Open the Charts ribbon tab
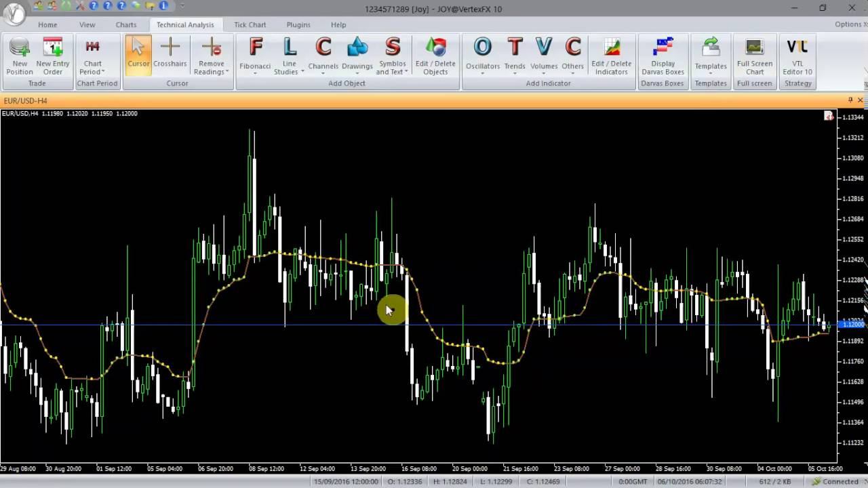The height and width of the screenshot is (488, 868). 126,24
